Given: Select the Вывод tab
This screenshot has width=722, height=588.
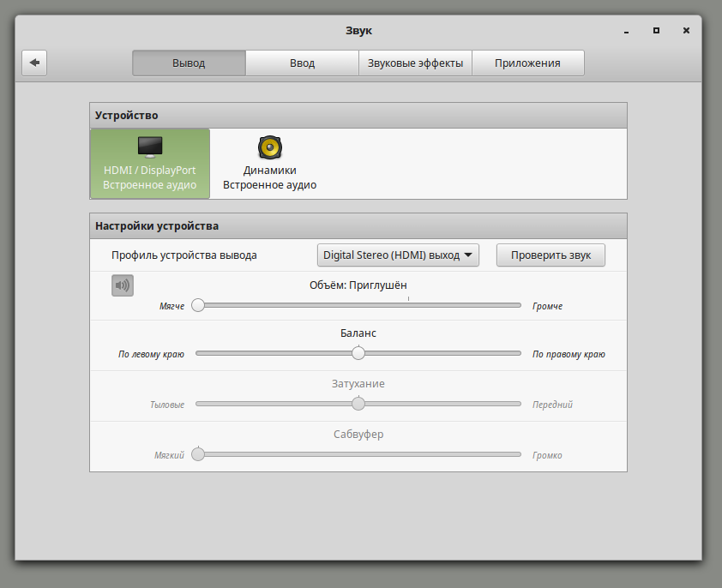Looking at the screenshot, I should click(x=189, y=63).
